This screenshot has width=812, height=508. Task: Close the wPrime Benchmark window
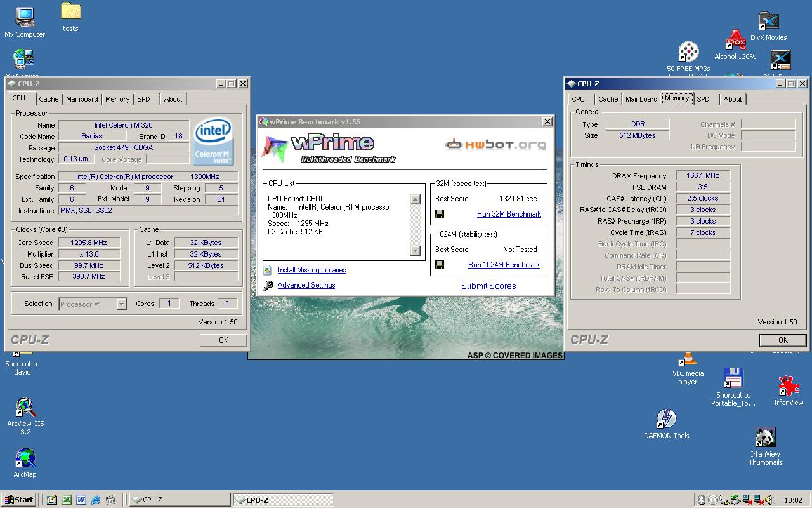(x=547, y=122)
